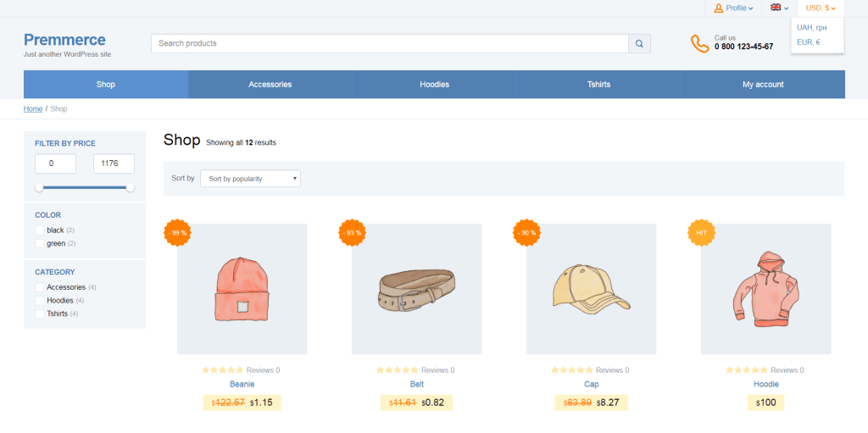Check the green color filter
The image size is (868, 433).
(39, 244)
